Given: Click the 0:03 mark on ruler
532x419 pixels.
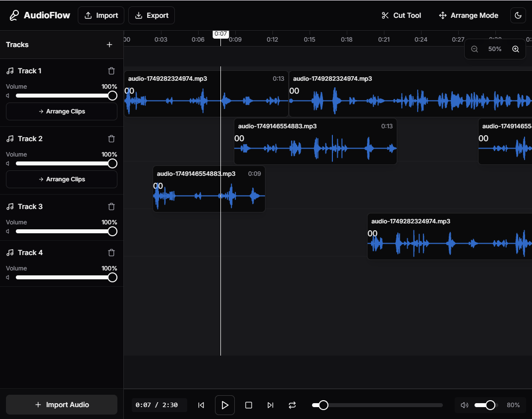Looking at the screenshot, I should [x=161, y=39].
